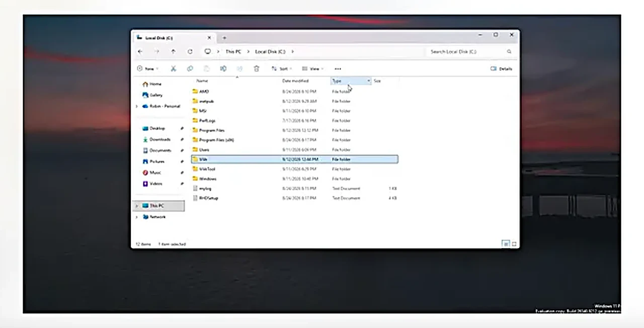Toggle the Details pane button
The width and height of the screenshot is (644, 328).
(502, 69)
